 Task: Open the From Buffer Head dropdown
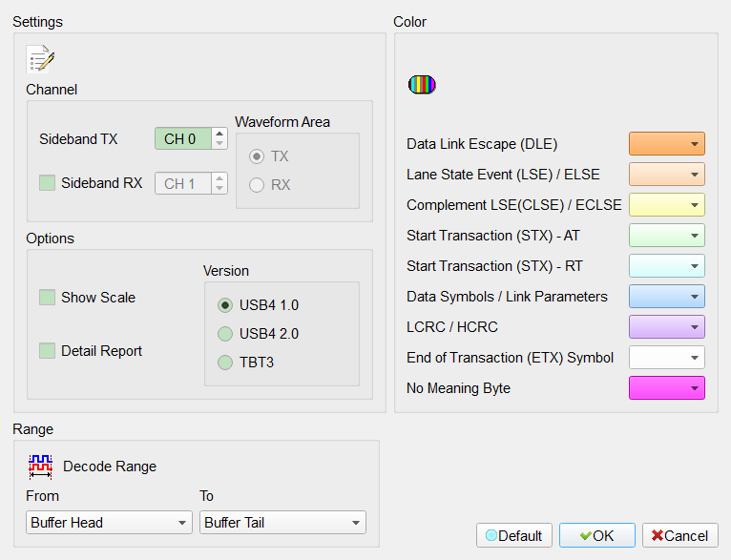109,522
